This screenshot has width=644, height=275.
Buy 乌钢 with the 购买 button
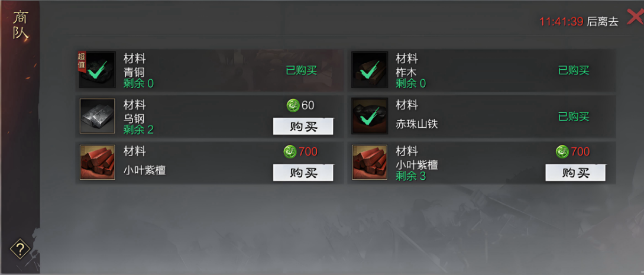(x=303, y=127)
